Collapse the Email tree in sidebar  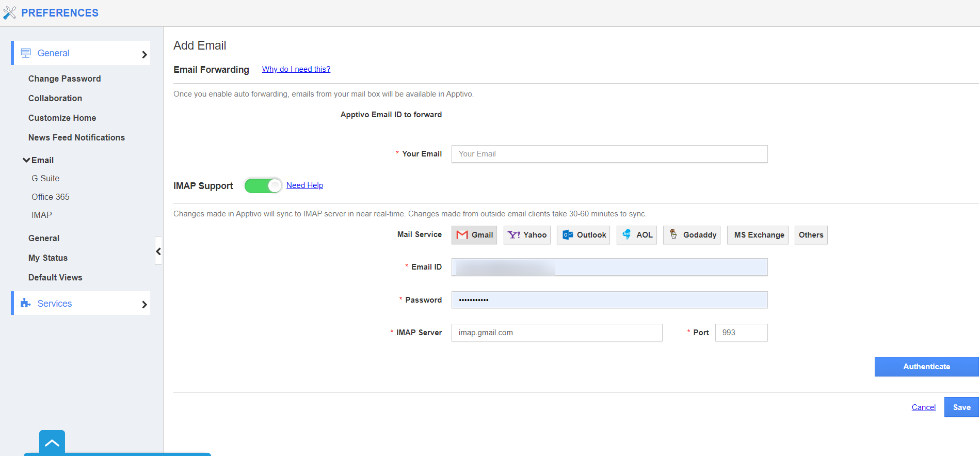click(26, 160)
